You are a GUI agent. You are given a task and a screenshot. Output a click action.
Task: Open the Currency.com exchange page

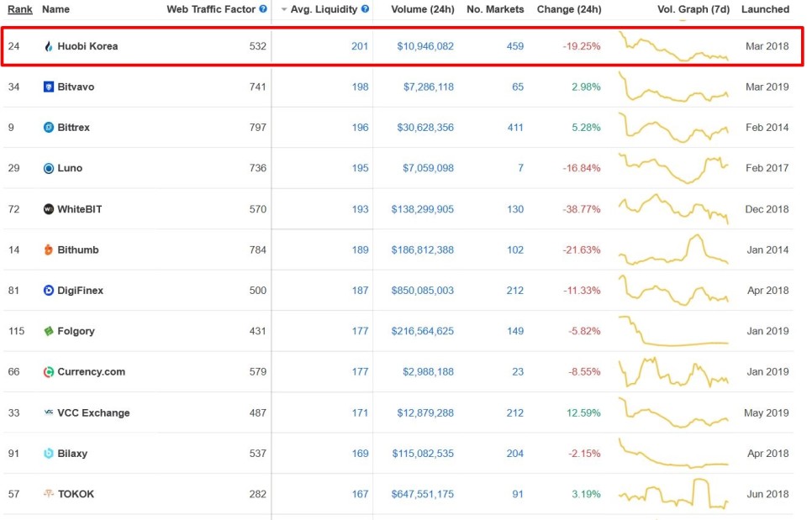(x=91, y=372)
